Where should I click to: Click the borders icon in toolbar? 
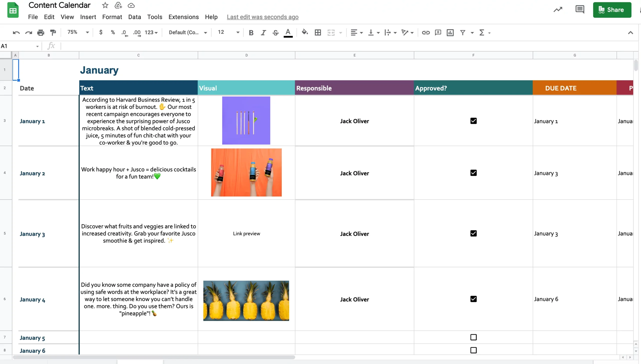pyautogui.click(x=318, y=32)
